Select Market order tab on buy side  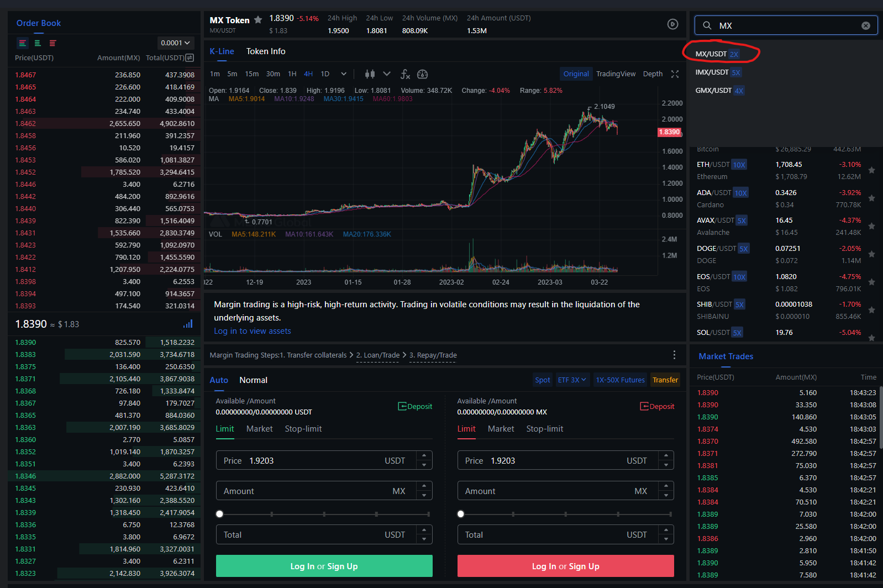point(259,429)
